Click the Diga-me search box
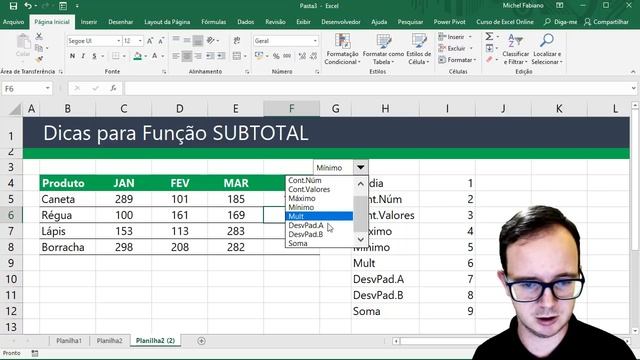640x360 pixels. [561, 22]
